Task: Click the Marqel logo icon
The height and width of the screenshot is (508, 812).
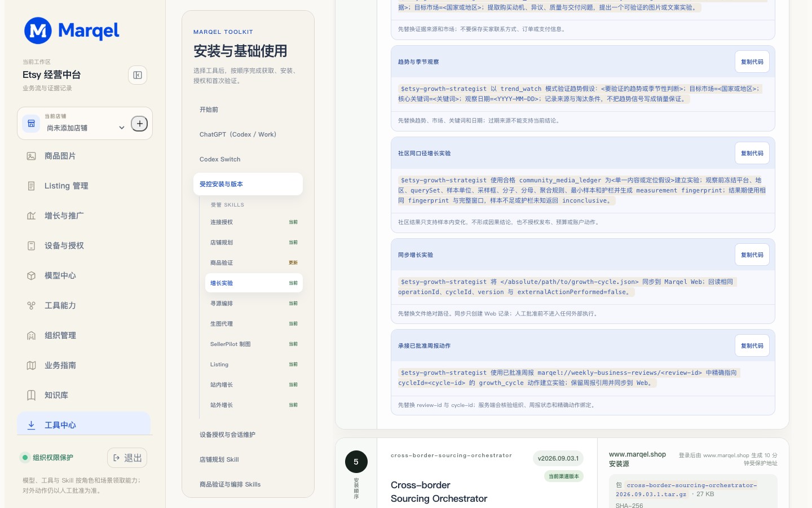Action: 38,30
